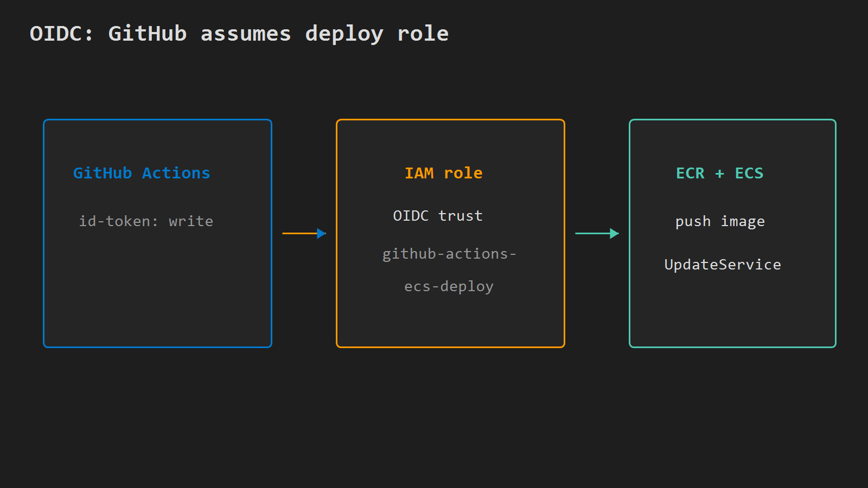Select the 'IAM role' heading
The width and height of the screenshot is (868, 488).
(x=444, y=173)
